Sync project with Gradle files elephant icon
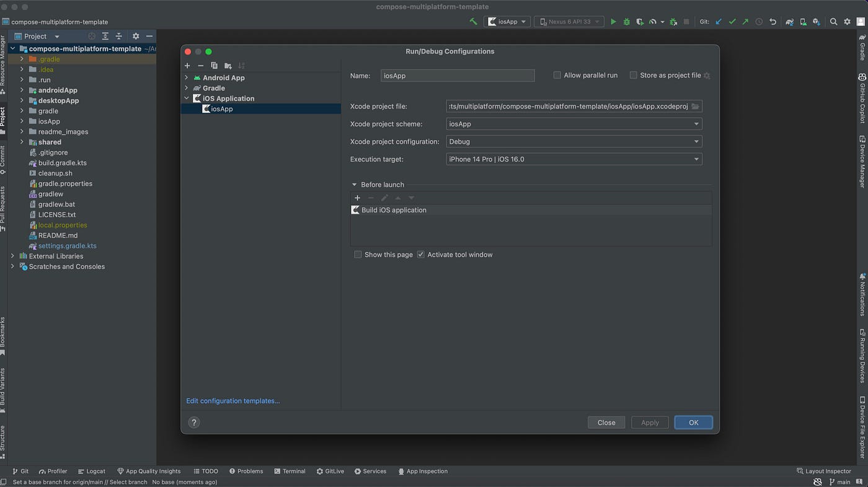Viewport: 868px width, 487px height. point(789,22)
